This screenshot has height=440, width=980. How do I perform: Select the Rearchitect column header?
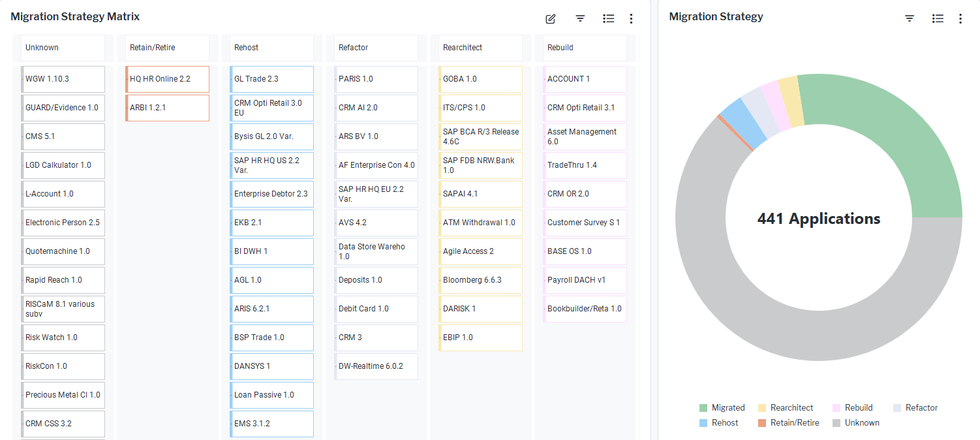pyautogui.click(x=480, y=48)
